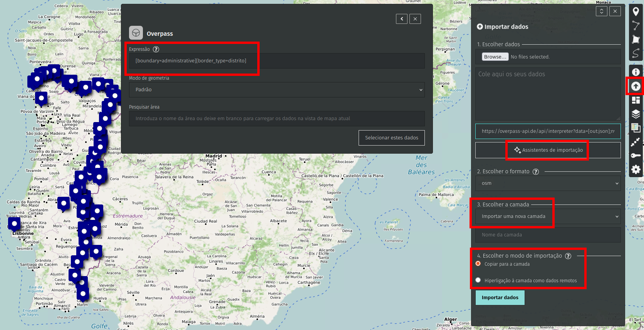Click help icon next to Escolher o formato
The image size is (644, 330).
click(535, 172)
